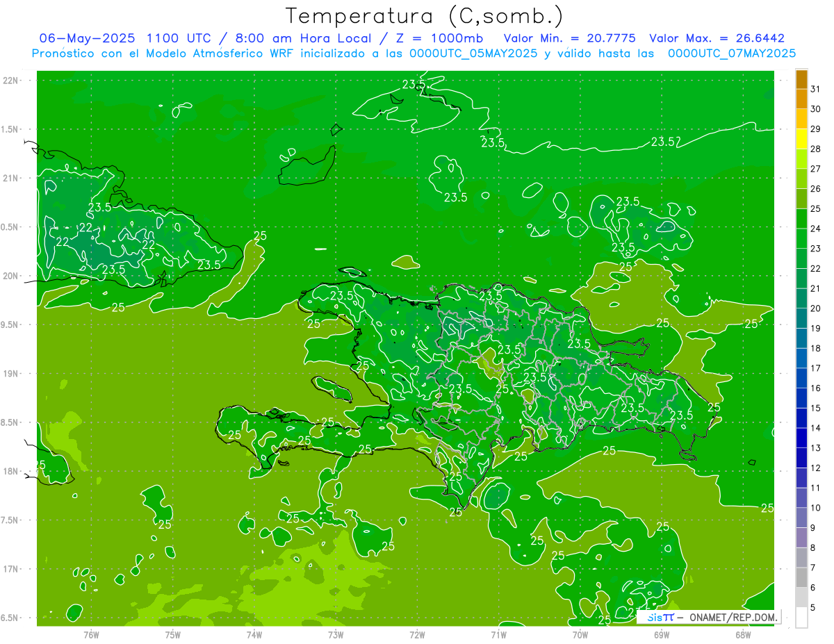Click the "22N" latitude label
This screenshot has width=834, height=644.
click(x=11, y=81)
